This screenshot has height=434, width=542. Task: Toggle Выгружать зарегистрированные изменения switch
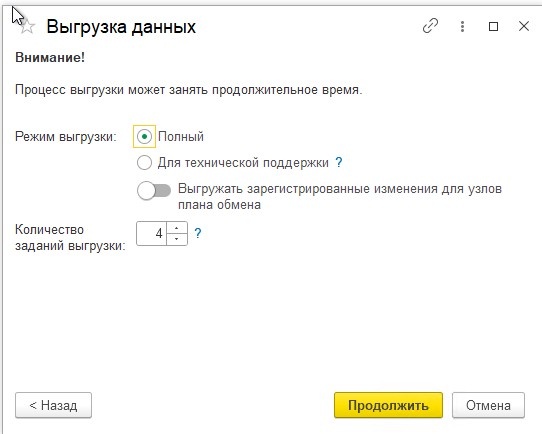[154, 190]
